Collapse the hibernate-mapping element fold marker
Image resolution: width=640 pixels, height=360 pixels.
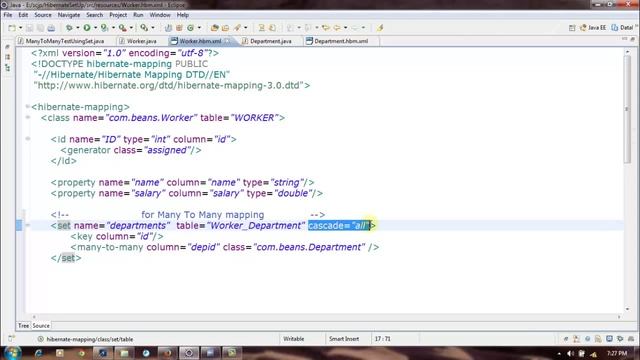pyautogui.click(x=28, y=107)
